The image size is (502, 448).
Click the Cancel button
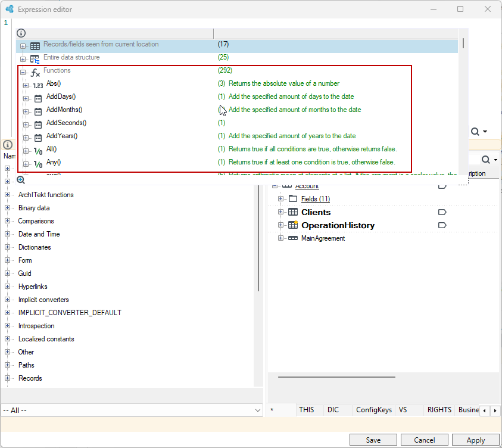pos(425,440)
